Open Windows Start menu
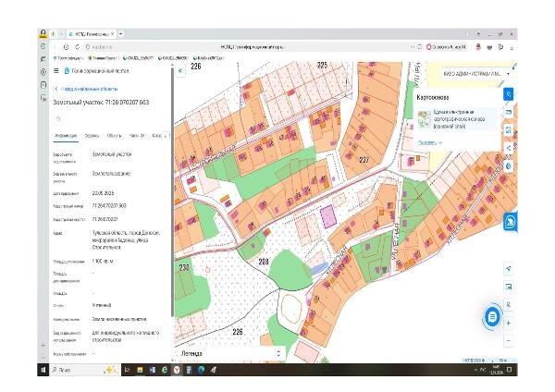Image resolution: width=555 pixels, height=392 pixels. point(43,370)
